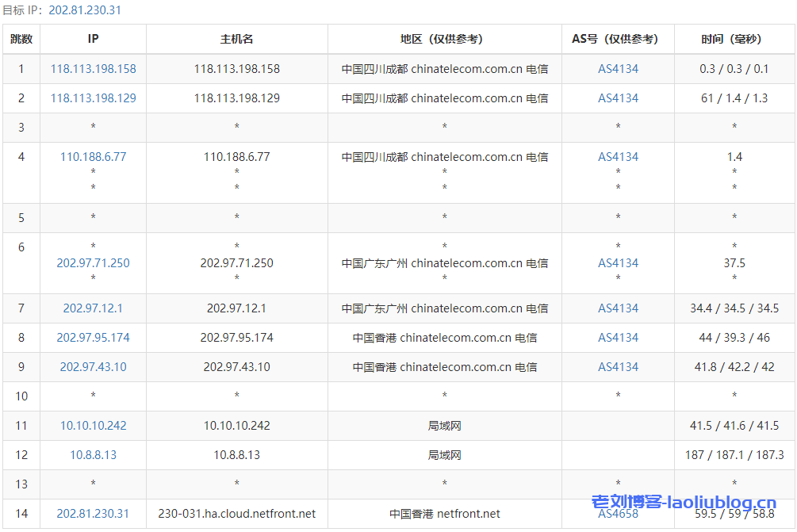Open the final hop IP link 202.81.230.31
Image resolution: width=797 pixels, height=532 pixels.
pos(93,514)
